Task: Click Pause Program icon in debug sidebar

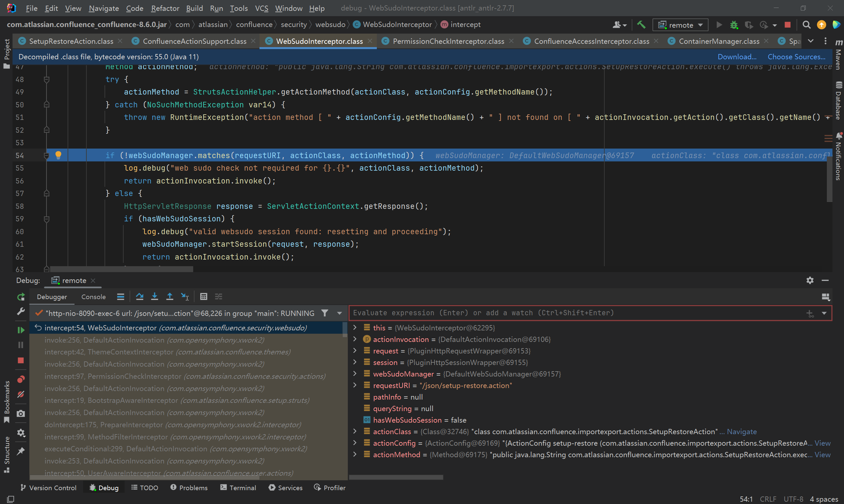Action: click(x=21, y=345)
